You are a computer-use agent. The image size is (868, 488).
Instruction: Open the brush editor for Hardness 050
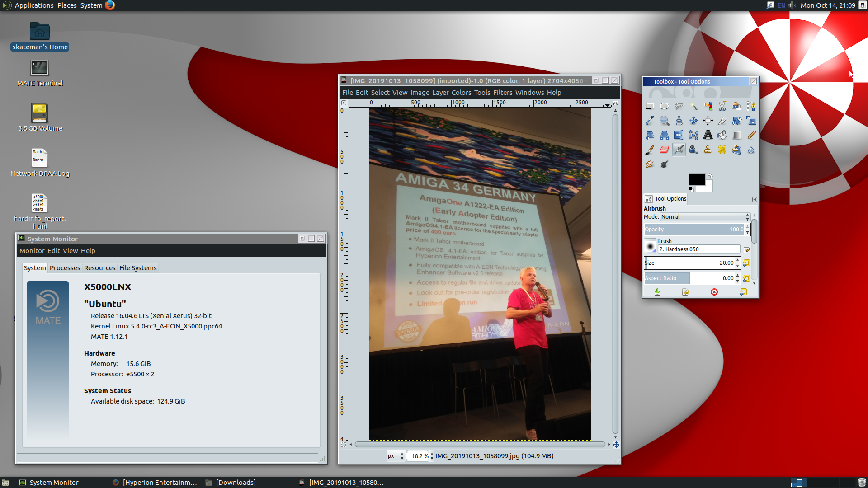[x=747, y=250]
